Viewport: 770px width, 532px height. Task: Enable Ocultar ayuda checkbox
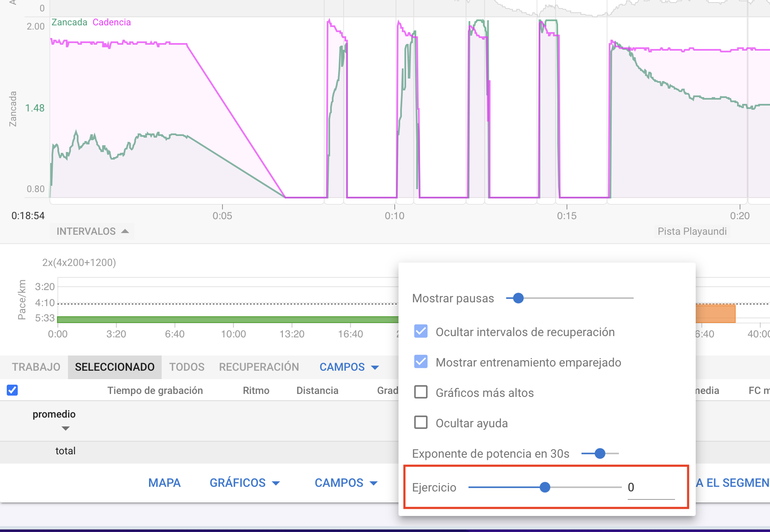[x=421, y=423]
